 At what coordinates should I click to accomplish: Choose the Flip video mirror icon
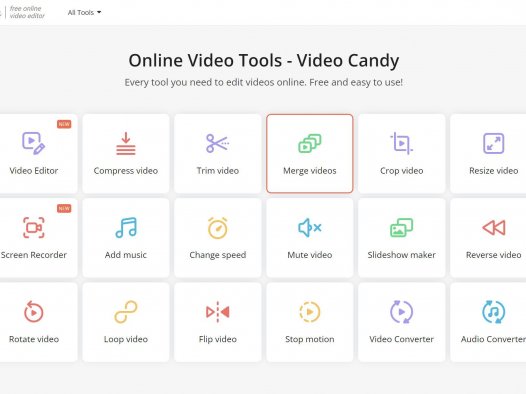tap(217, 312)
